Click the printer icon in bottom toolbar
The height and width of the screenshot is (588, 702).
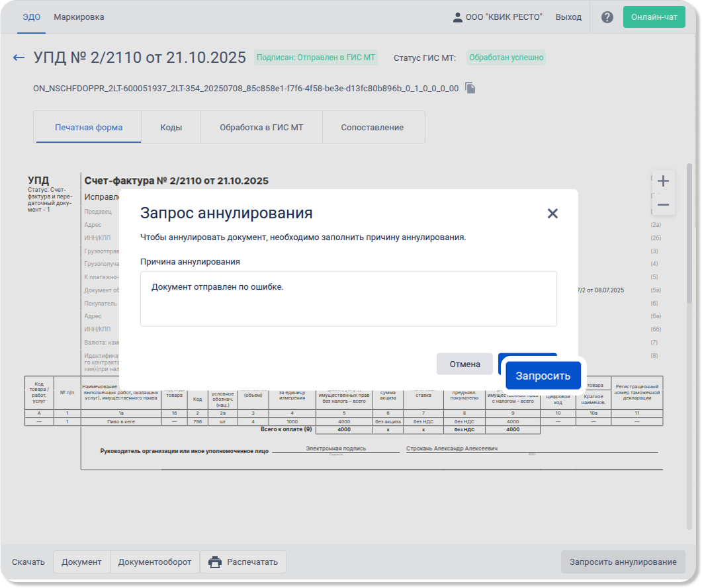[x=215, y=562]
